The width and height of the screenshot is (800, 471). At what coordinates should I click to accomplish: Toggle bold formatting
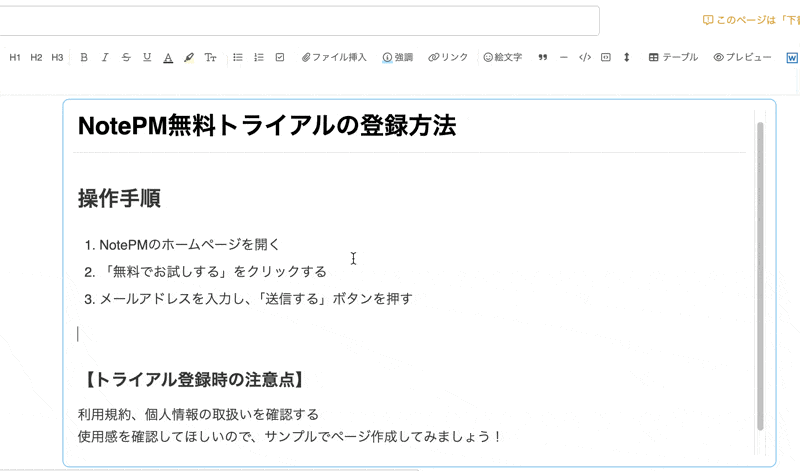pos(84,58)
